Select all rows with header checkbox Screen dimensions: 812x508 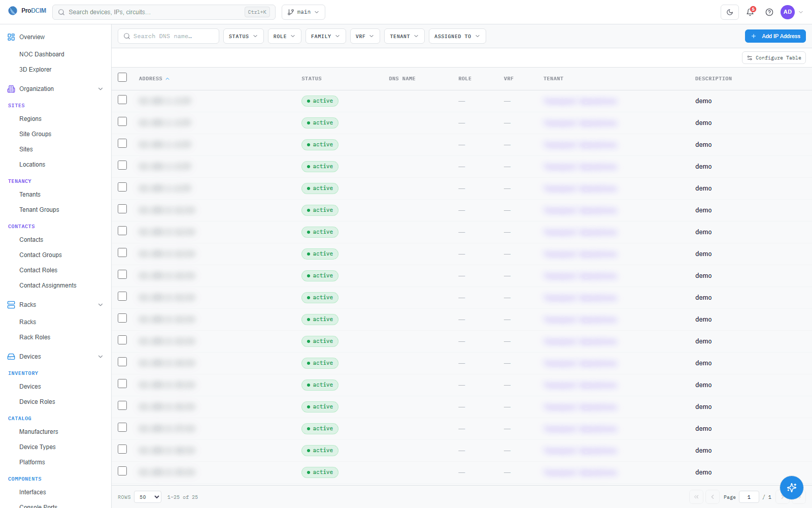pyautogui.click(x=122, y=77)
